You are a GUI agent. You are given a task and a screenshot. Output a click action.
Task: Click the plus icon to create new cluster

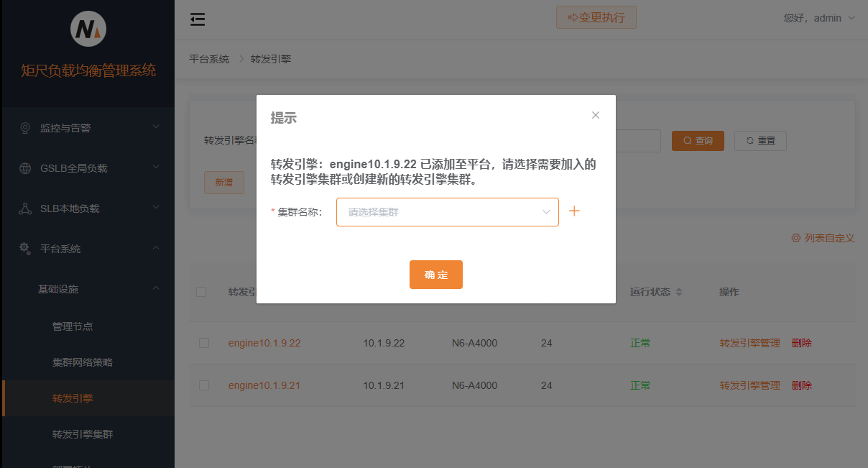(x=573, y=211)
